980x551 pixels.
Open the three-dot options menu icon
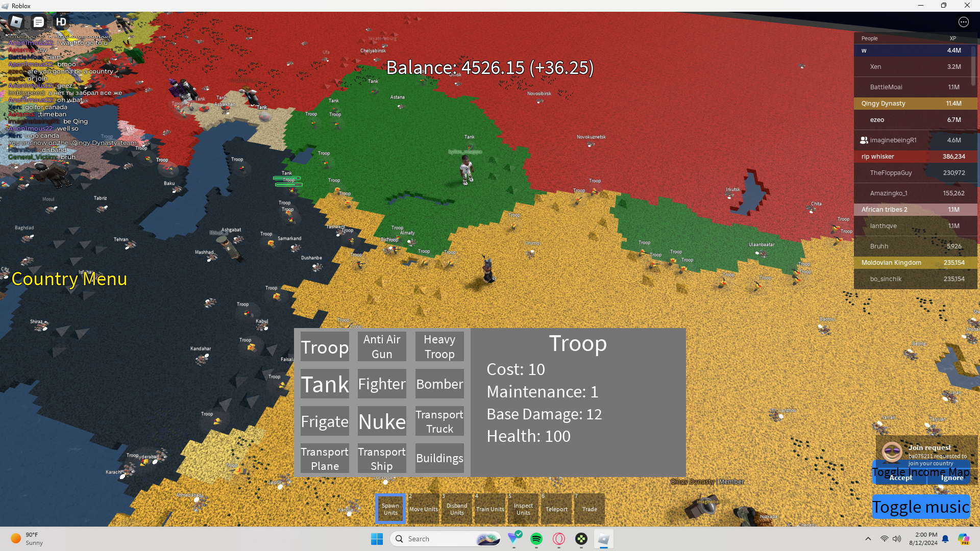[963, 22]
